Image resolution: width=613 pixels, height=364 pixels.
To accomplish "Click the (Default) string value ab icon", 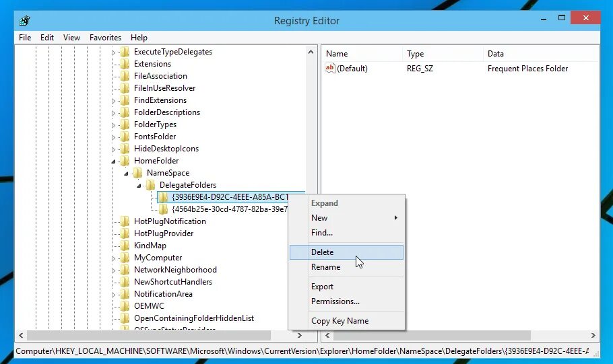I will click(330, 69).
